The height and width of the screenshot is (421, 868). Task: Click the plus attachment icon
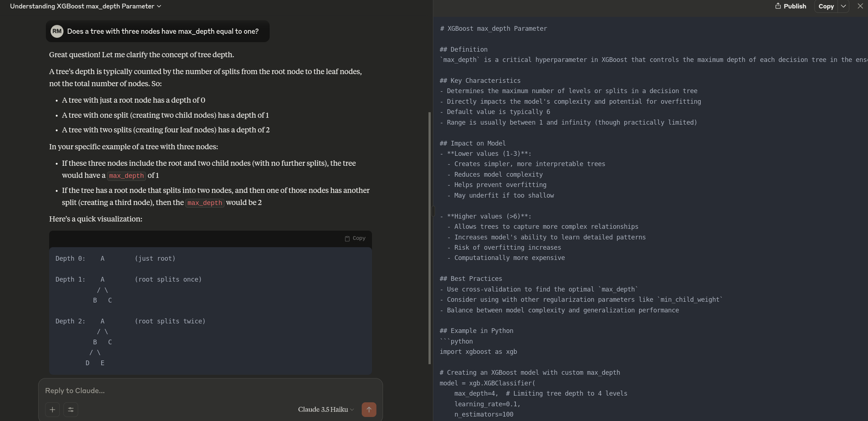pos(52,410)
